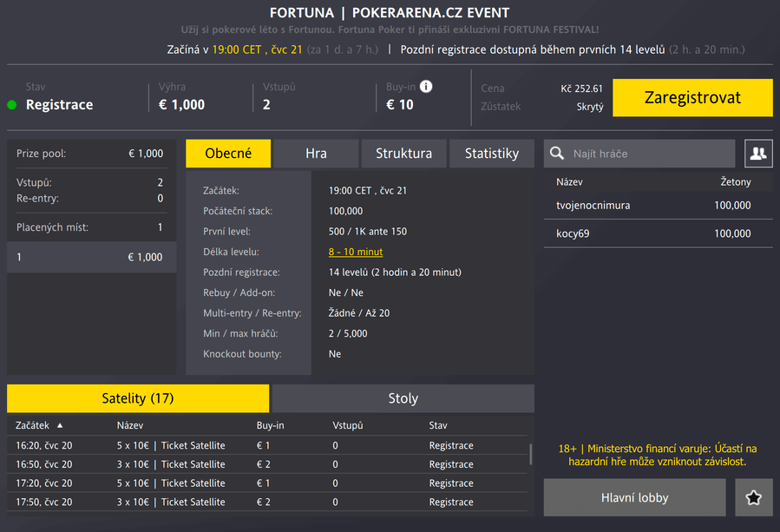This screenshot has height=532, width=780.
Task: Sort satellites by Buy-in column
Action: pyautogui.click(x=270, y=425)
